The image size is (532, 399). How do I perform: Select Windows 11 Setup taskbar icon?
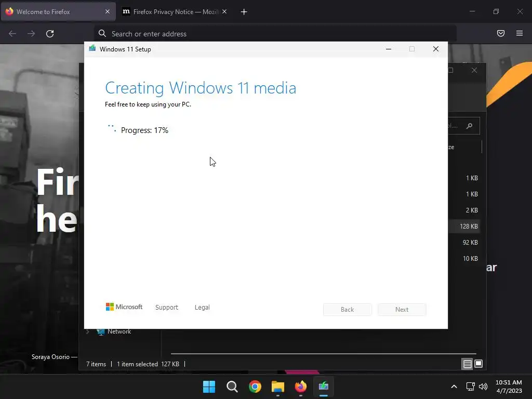(324, 387)
